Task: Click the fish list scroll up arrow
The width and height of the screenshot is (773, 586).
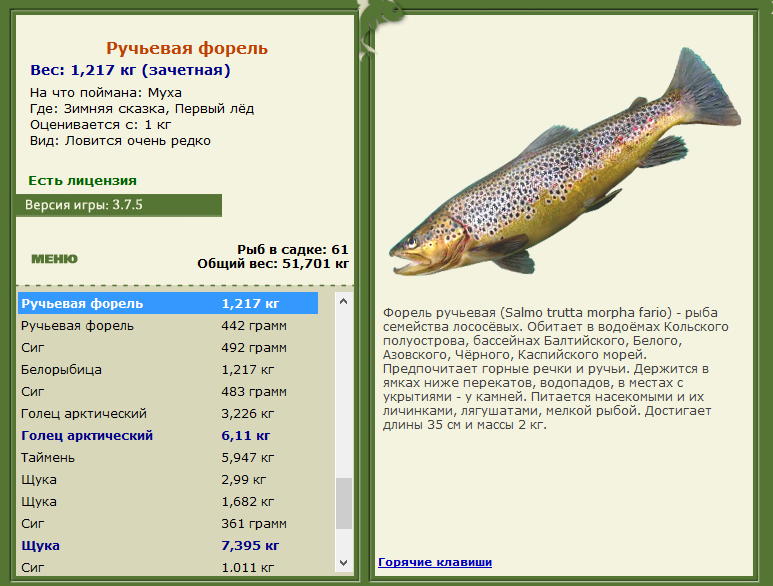Action: click(344, 301)
